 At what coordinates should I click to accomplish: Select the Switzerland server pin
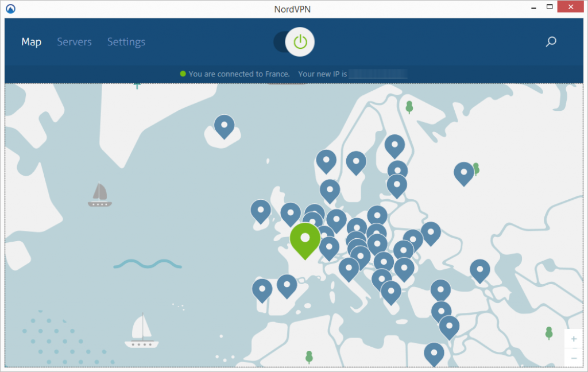[329, 249]
